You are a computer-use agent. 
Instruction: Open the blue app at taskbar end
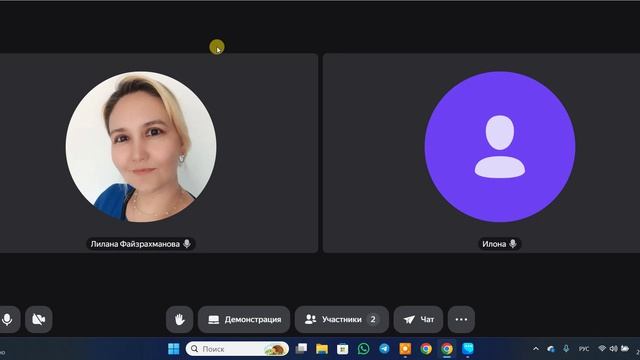coord(468,349)
